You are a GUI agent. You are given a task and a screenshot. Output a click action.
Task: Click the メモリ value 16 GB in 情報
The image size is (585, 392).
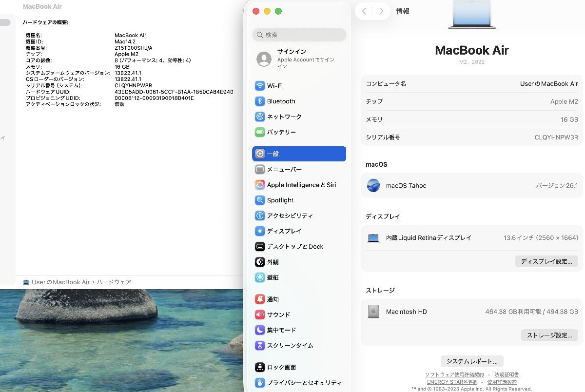pos(569,119)
